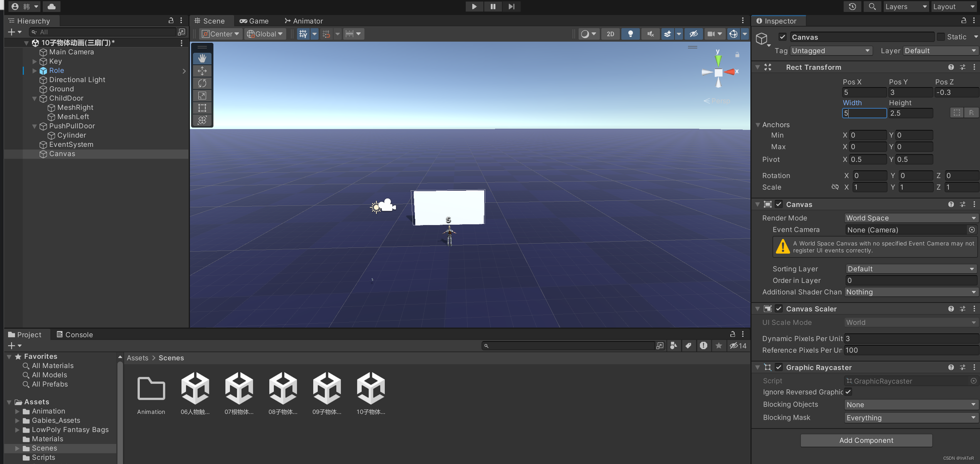Open the Render Mode dropdown
The width and height of the screenshot is (980, 464).
coord(911,218)
